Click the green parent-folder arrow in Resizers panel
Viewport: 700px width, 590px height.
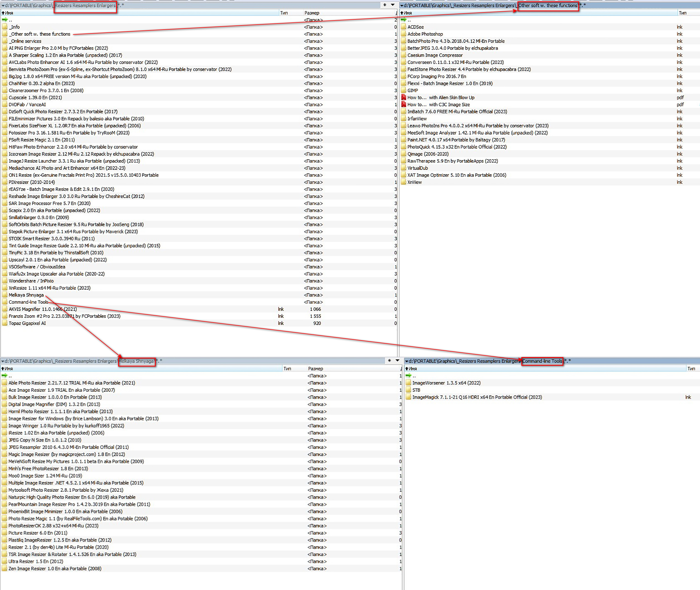5,20
